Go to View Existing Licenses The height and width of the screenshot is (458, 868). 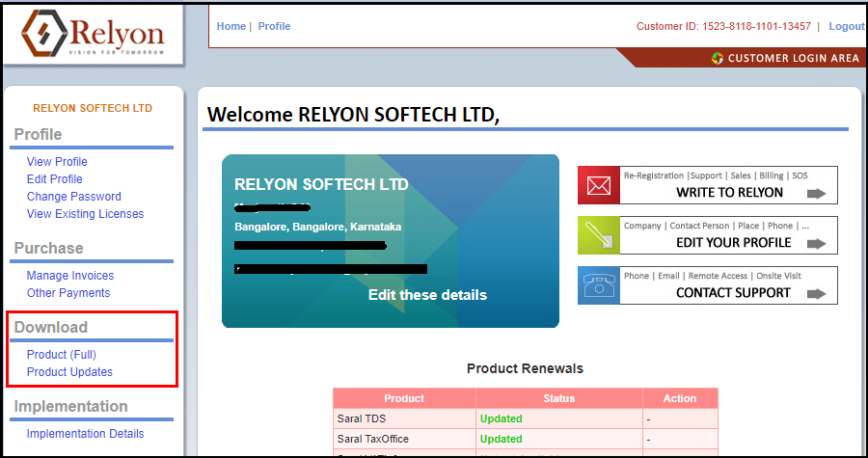[85, 214]
